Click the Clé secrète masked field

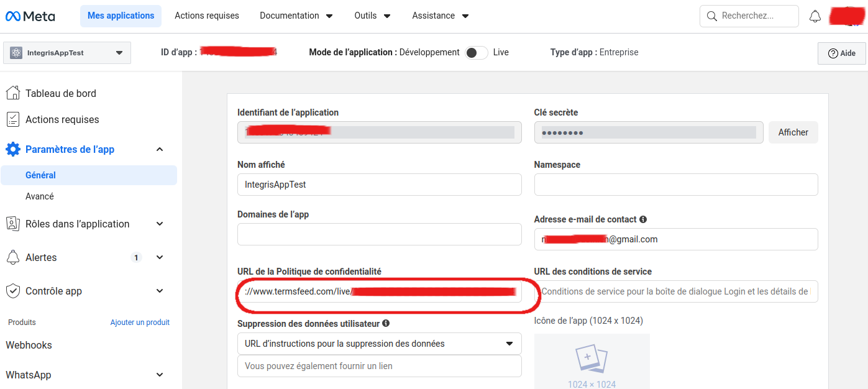649,132
